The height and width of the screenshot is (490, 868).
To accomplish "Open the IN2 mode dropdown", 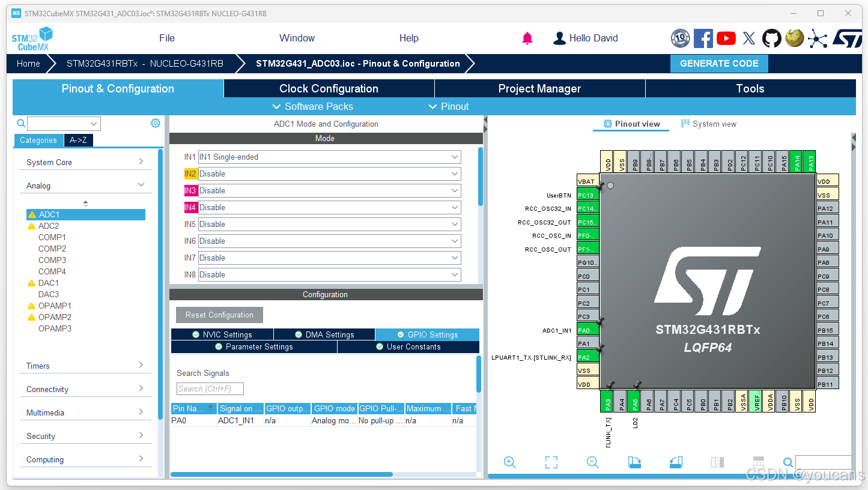I will click(330, 174).
